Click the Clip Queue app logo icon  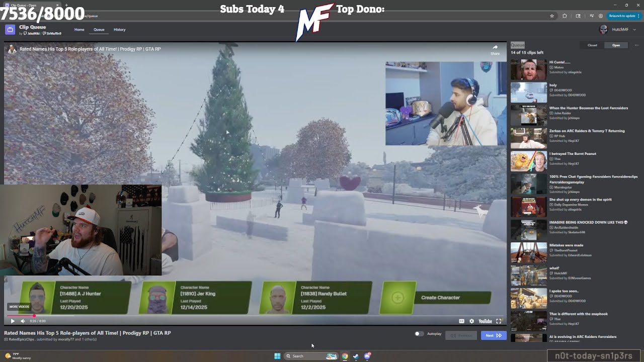(10, 30)
